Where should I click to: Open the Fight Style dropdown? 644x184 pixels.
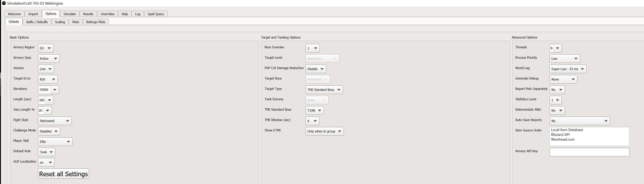click(55, 121)
